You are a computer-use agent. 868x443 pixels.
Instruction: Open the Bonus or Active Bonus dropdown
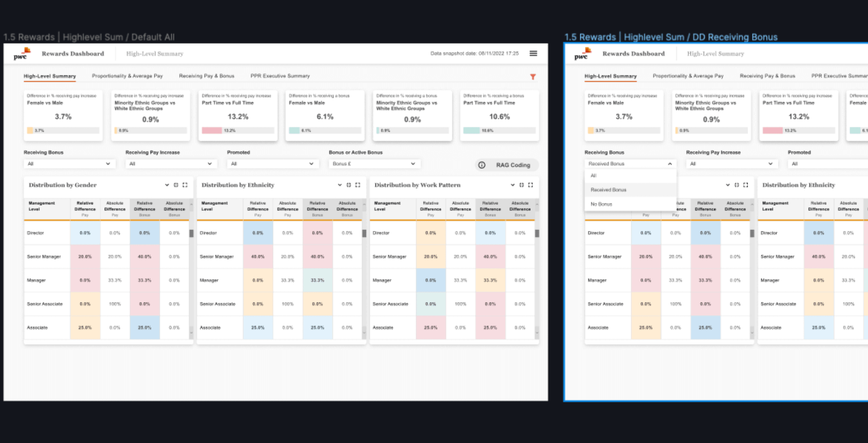click(x=374, y=164)
